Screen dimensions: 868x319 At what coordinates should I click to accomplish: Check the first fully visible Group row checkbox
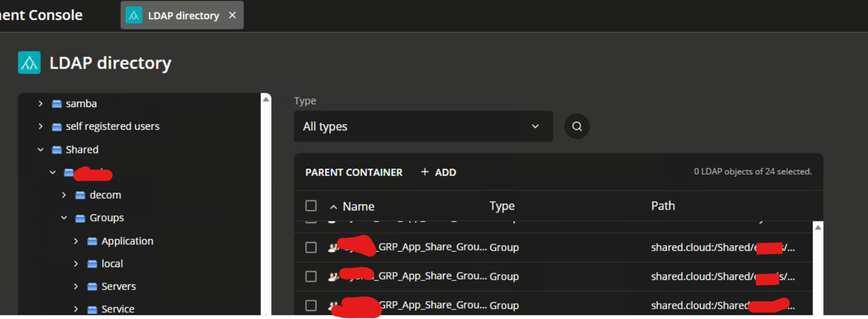click(x=311, y=248)
